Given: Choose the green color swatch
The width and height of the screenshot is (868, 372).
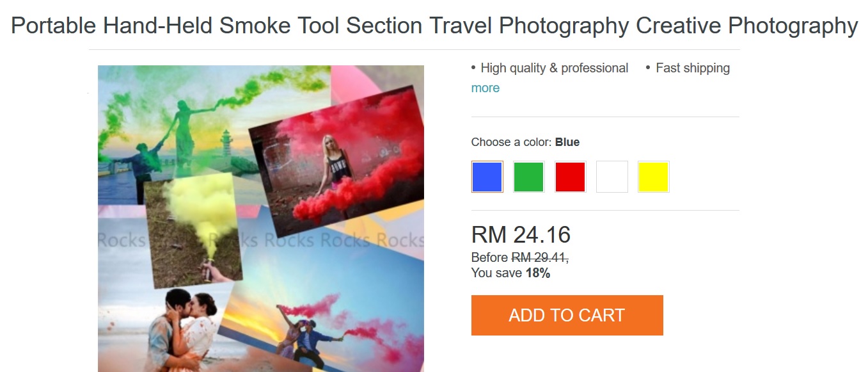Looking at the screenshot, I should (x=529, y=177).
